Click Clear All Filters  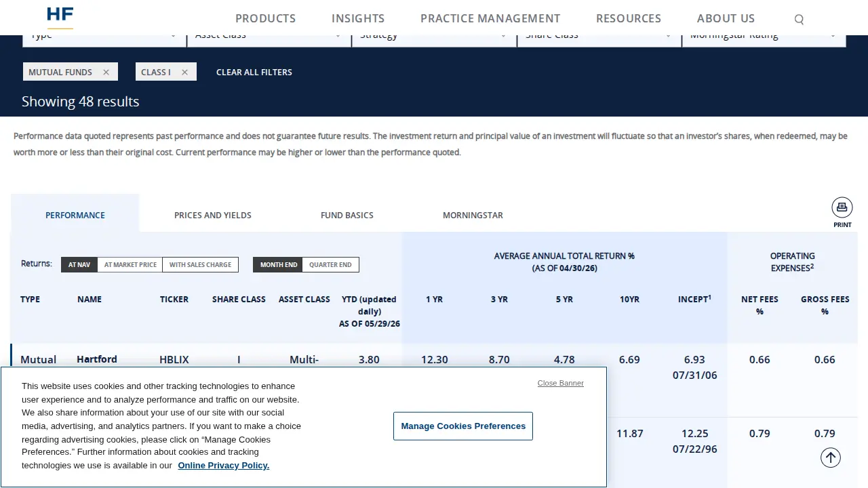coord(254,72)
